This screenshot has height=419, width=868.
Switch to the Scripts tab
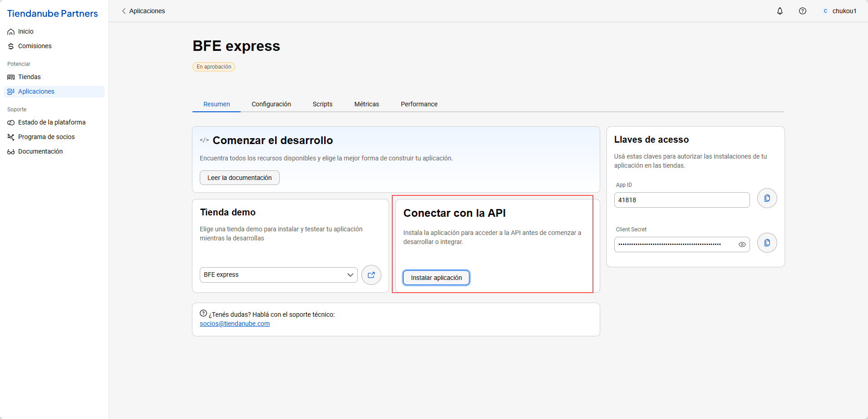[x=323, y=104]
